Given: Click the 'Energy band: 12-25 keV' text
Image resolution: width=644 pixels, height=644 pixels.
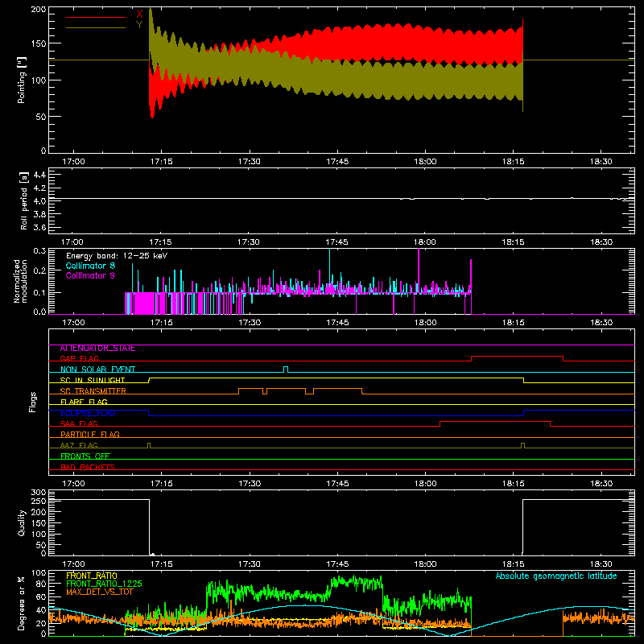Looking at the screenshot, I should [117, 256].
